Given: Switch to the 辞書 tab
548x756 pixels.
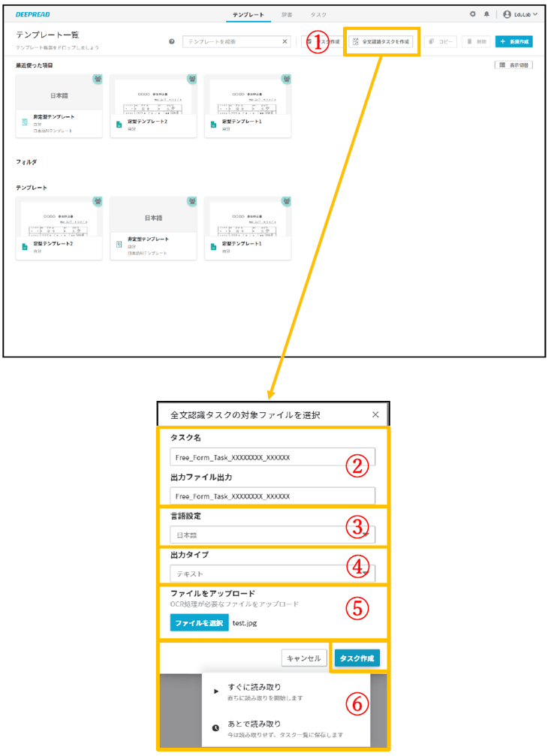Looking at the screenshot, I should click(x=288, y=14).
